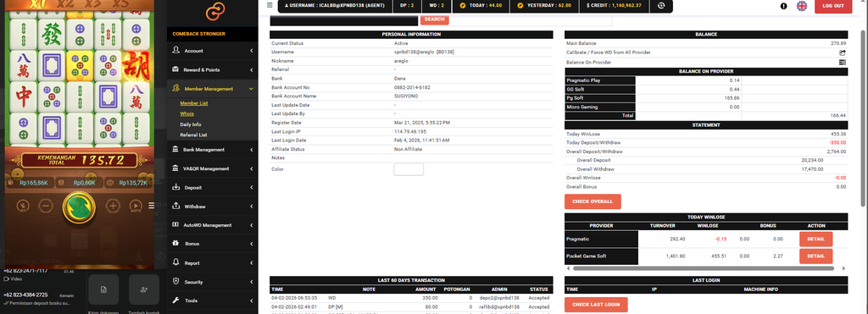Click Bank Management icon in sidebar
Viewport: 868px width, 314px height.
click(x=175, y=149)
